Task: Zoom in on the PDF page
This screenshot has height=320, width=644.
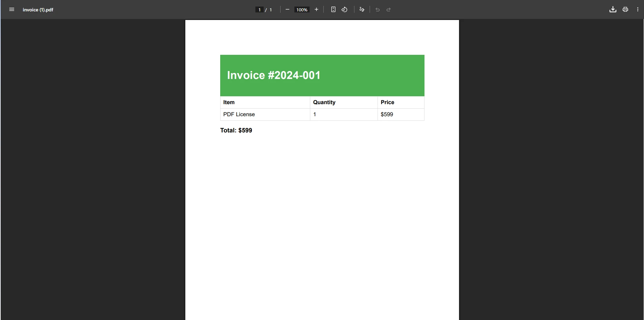Action: coord(316,9)
